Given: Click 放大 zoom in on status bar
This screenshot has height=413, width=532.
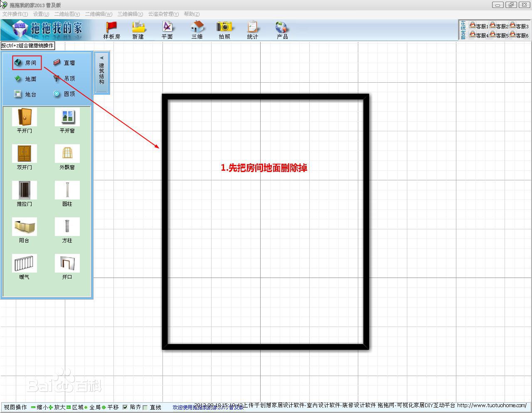Looking at the screenshot, I should (57, 407).
